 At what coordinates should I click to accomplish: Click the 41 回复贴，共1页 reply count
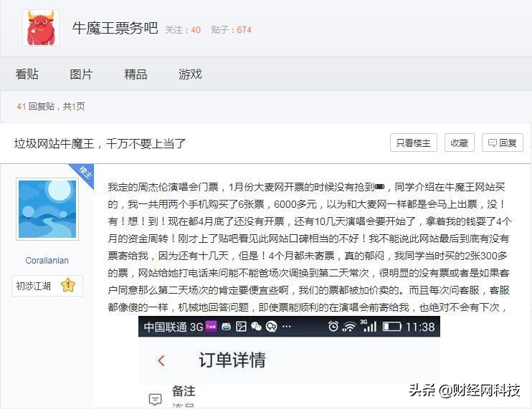coord(51,107)
